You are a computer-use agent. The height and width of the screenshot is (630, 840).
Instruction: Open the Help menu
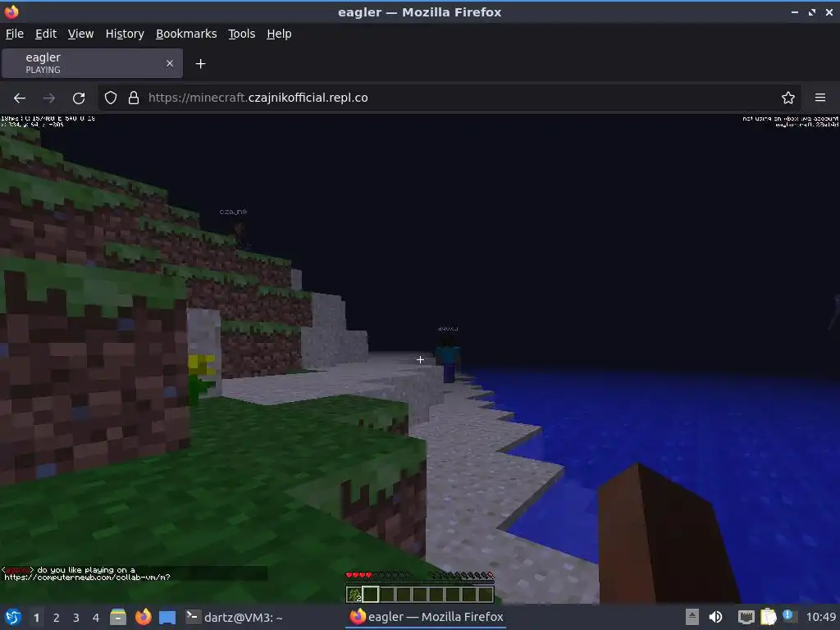click(x=279, y=34)
